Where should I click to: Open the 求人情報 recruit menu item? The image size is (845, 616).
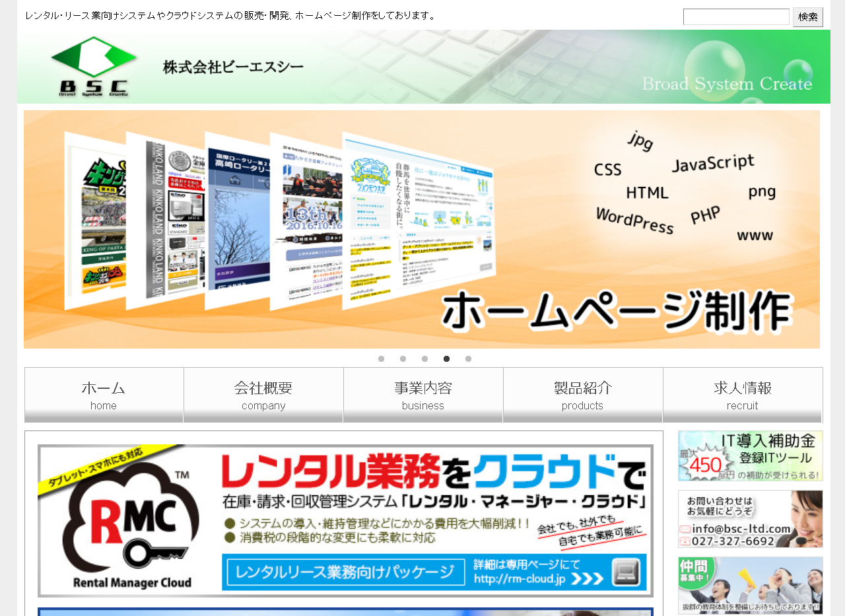(x=743, y=395)
